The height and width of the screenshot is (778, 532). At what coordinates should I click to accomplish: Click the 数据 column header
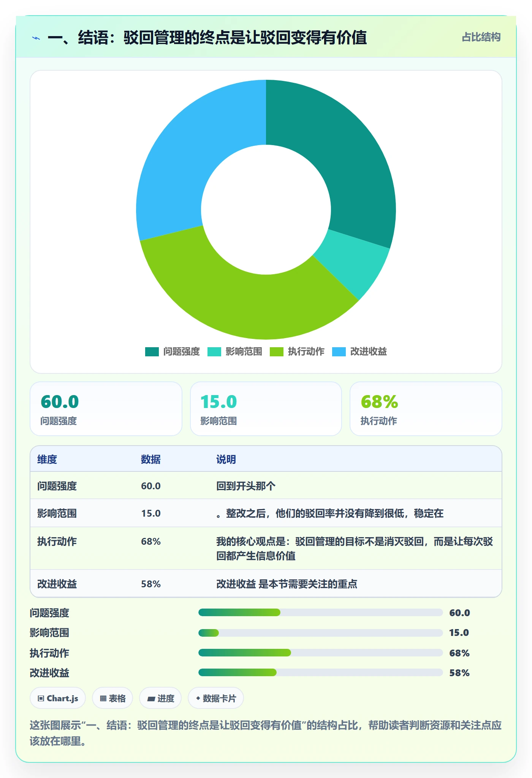pos(151,459)
